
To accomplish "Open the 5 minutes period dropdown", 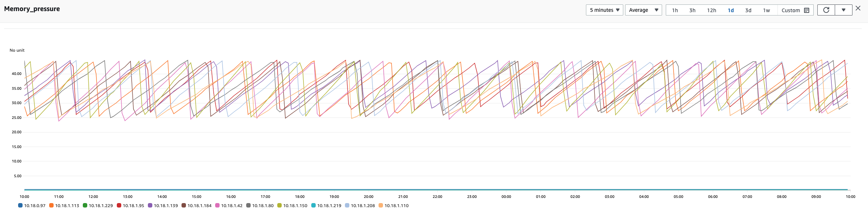I will (604, 10).
